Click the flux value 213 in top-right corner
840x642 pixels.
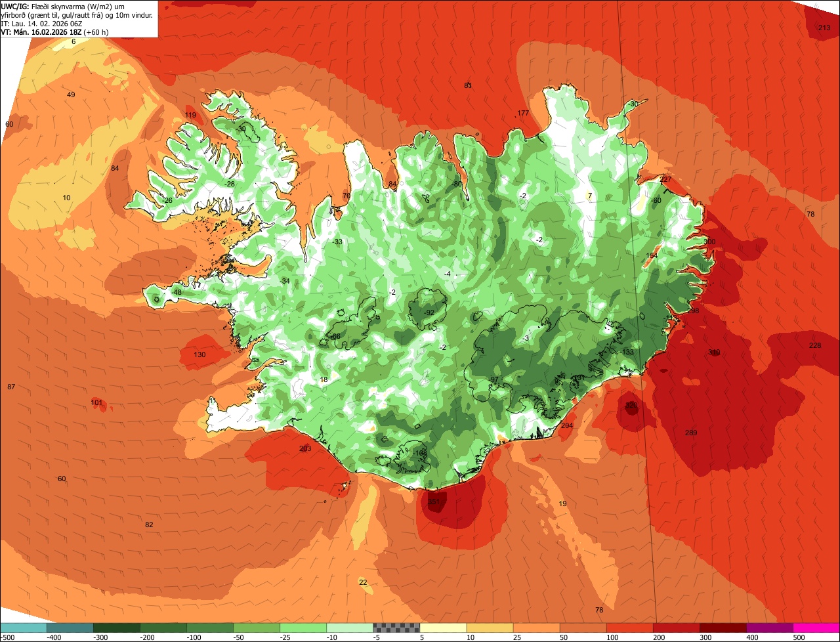pyautogui.click(x=824, y=28)
